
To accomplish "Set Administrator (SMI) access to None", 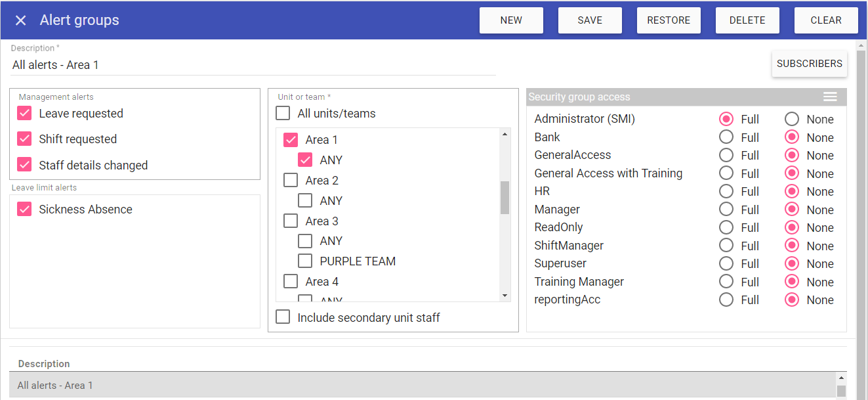I will [x=792, y=120].
